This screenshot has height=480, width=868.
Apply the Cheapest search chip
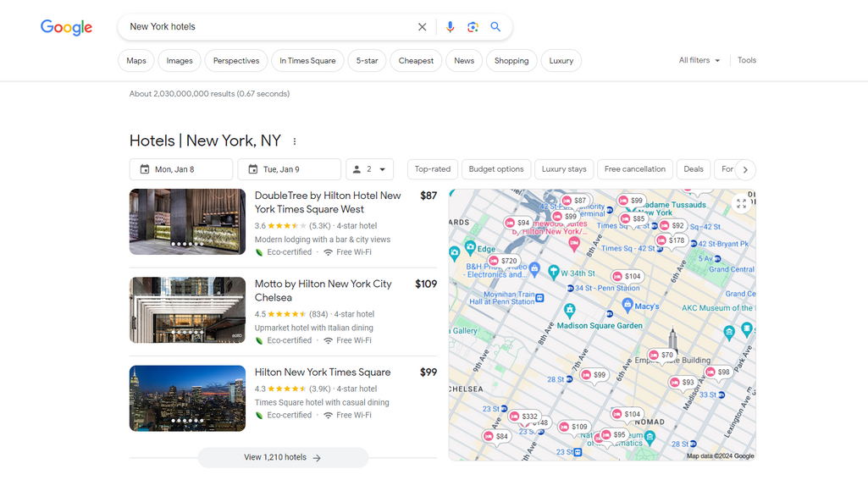[x=416, y=61]
